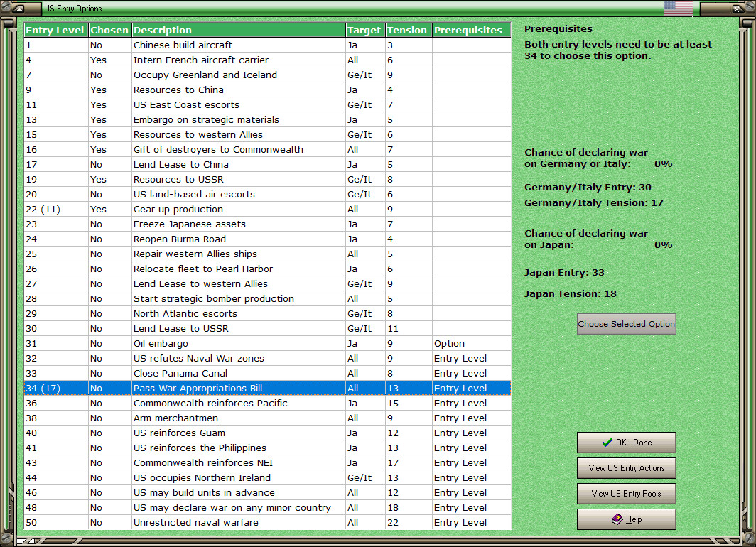The height and width of the screenshot is (547, 756).
Task: Select 'North Atlantic escorts' row
Action: pos(268,314)
